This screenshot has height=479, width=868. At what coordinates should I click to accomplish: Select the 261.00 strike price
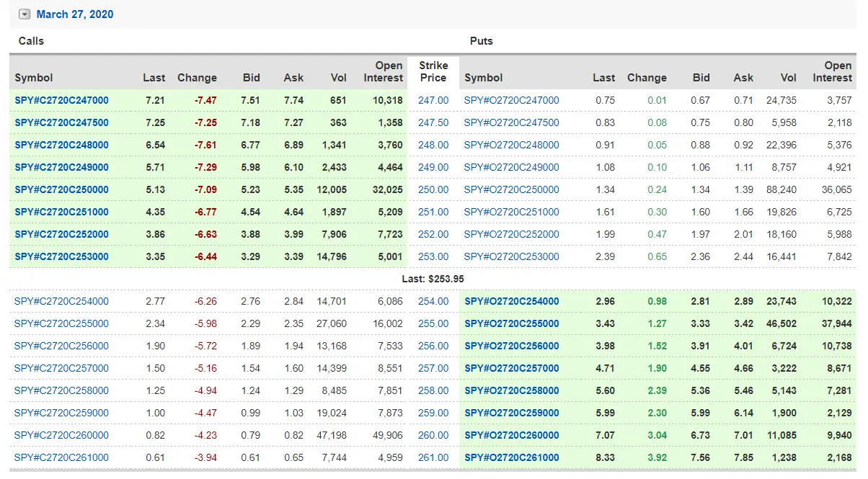coord(433,457)
